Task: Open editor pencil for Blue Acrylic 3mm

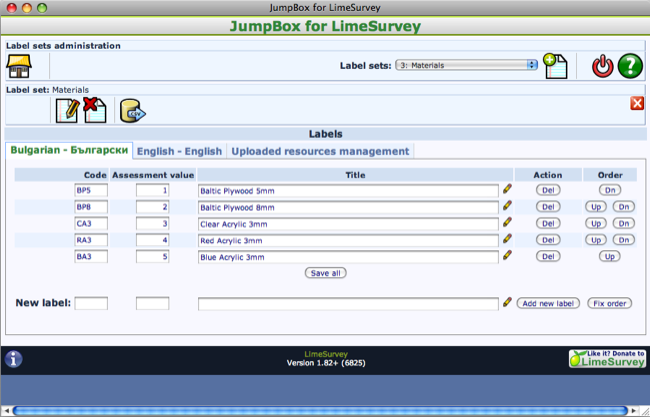Action: [507, 255]
